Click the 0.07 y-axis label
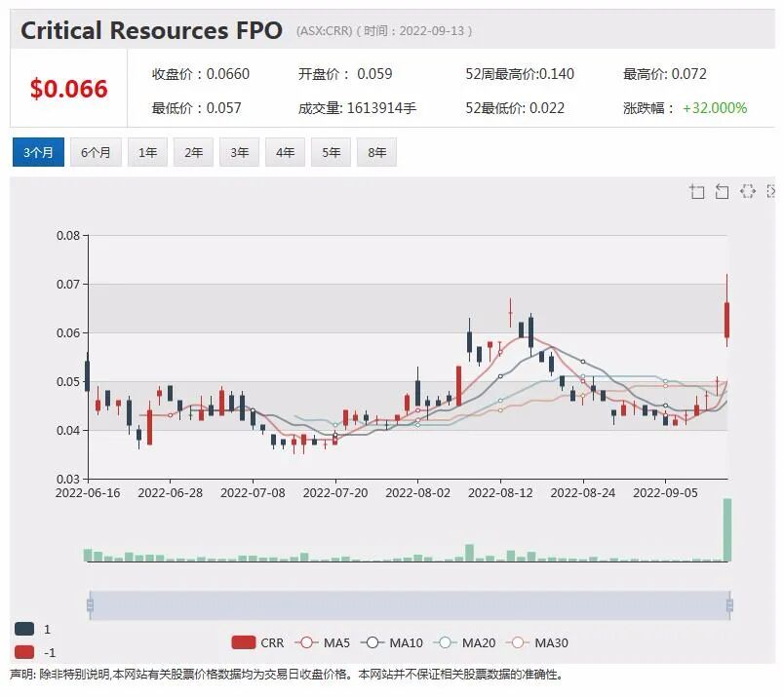Image resolution: width=784 pixels, height=697 pixels. pyautogui.click(x=68, y=284)
